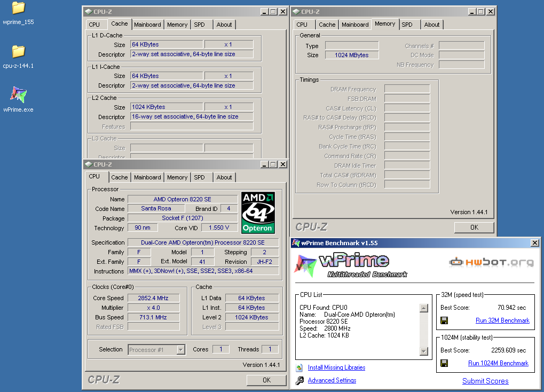Image resolution: width=544 pixels, height=392 pixels.
Task: Run the 1024M Benchmark
Action: pyautogui.click(x=498, y=363)
